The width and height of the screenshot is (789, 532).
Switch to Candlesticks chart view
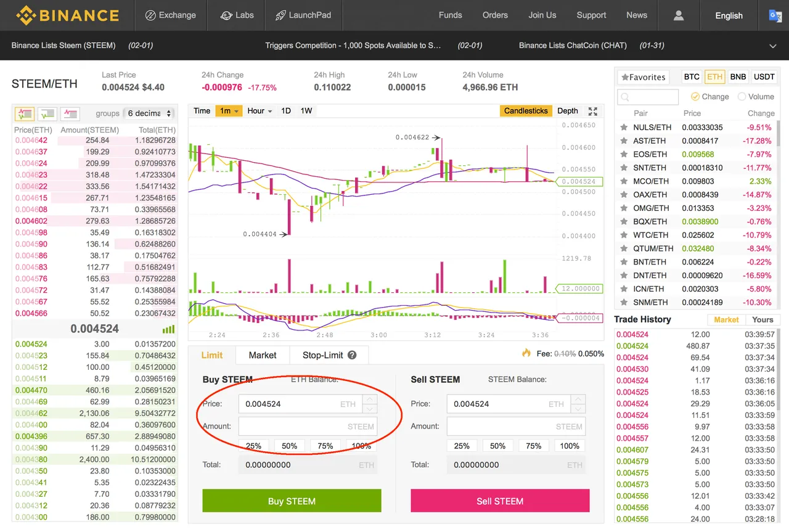click(526, 111)
